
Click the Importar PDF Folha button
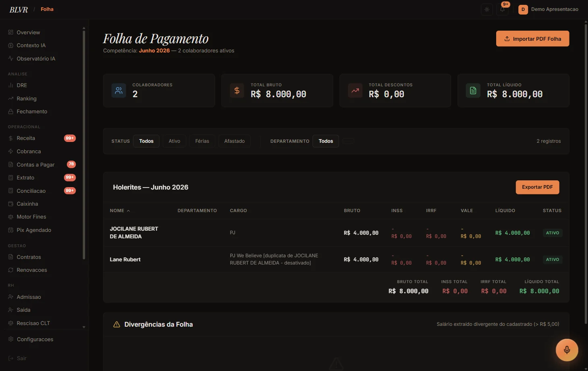pyautogui.click(x=532, y=39)
